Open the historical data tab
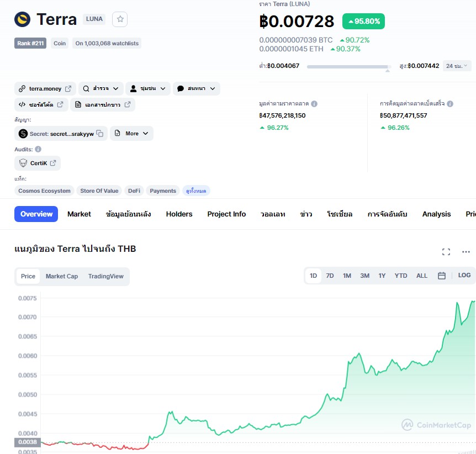Screen dimensions: 476x454 tap(129, 214)
